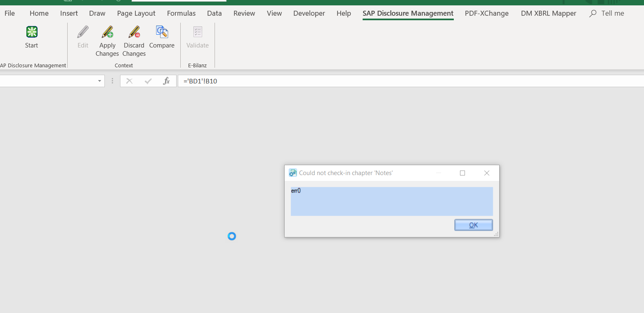Open the Help tab
This screenshot has height=313, width=644.
pos(344,13)
